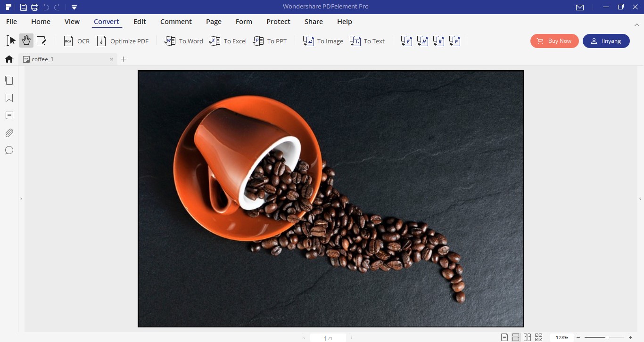The height and width of the screenshot is (342, 644).
Task: Redo the last action
Action: (x=57, y=7)
